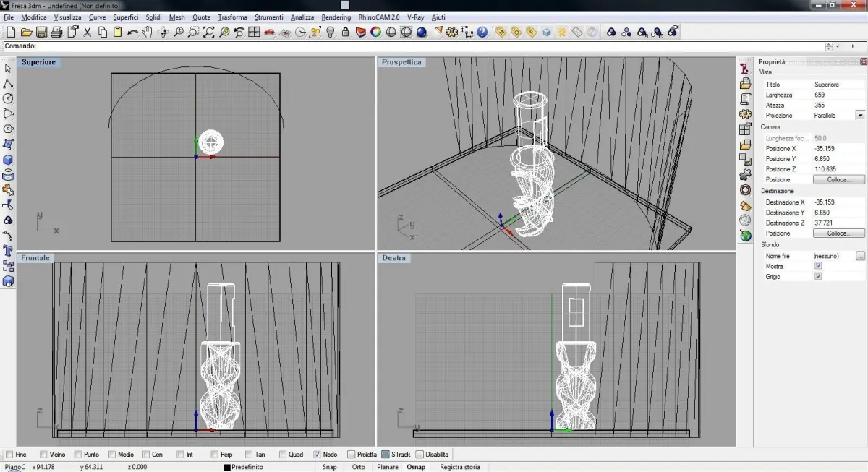The width and height of the screenshot is (868, 472).
Task: Toggle Orto in status bar
Action: click(x=358, y=467)
